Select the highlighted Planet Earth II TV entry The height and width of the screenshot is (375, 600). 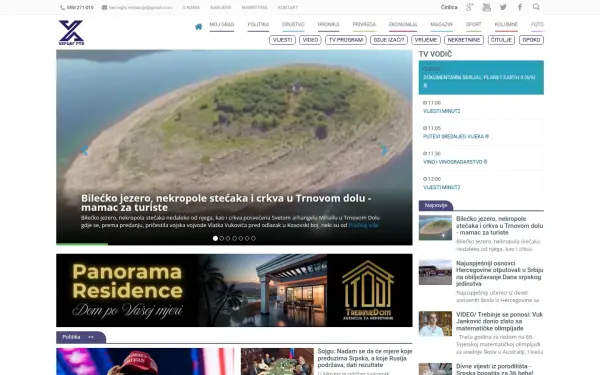[481, 77]
